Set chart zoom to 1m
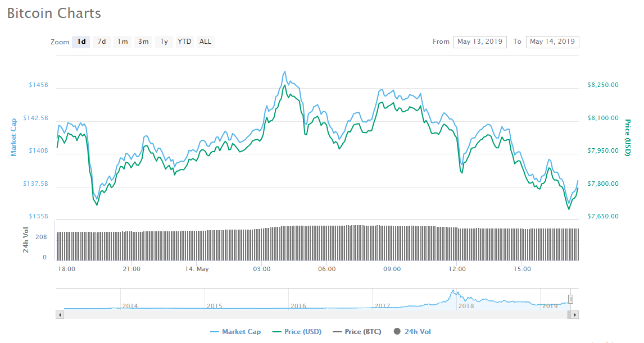Image resolution: width=644 pixels, height=343 pixels. coord(123,42)
